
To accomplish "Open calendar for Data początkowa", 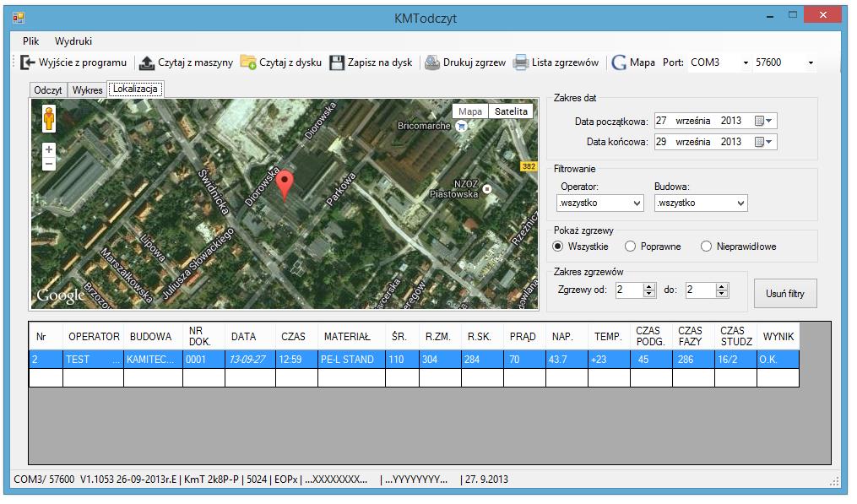I will pos(763,121).
